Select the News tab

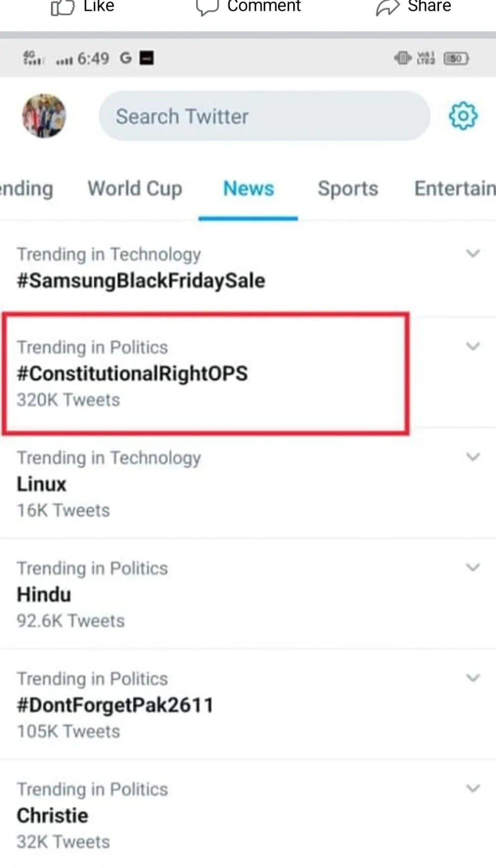(x=248, y=189)
